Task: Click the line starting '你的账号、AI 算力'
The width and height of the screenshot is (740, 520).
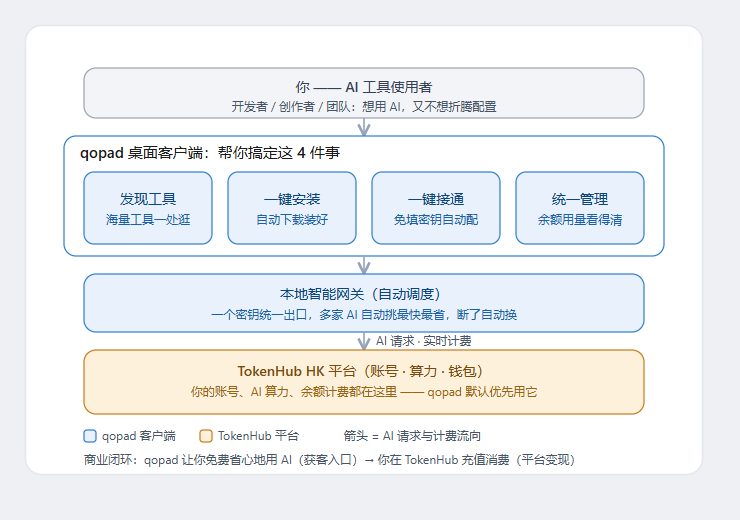Action: click(364, 392)
